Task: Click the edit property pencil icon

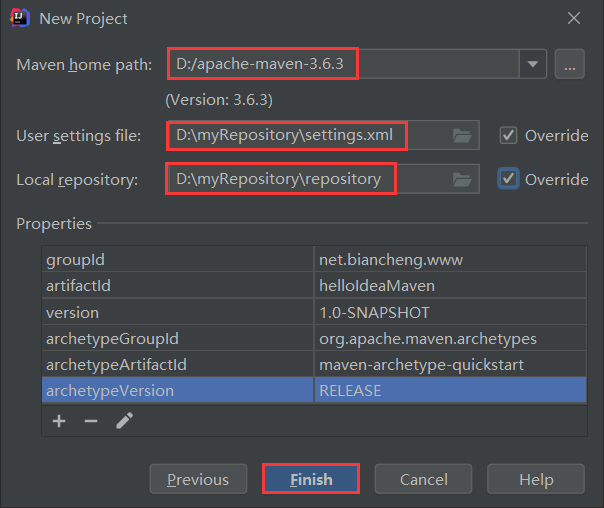Action: tap(124, 421)
